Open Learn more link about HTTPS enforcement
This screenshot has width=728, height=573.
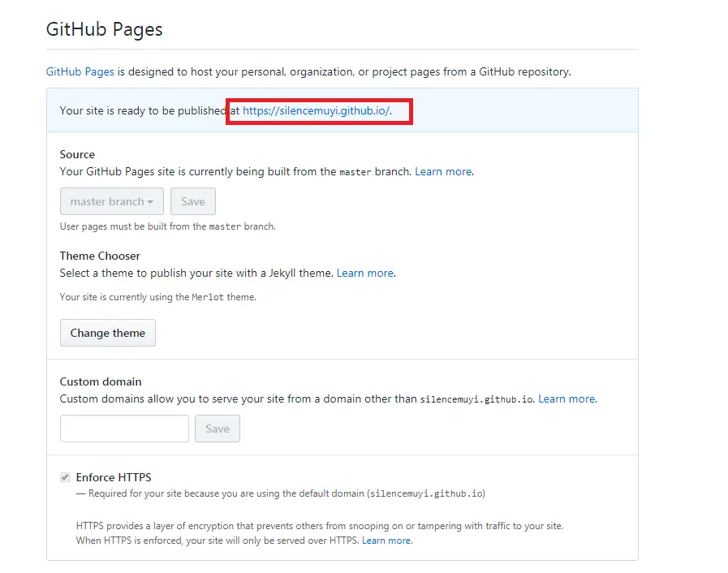(386, 541)
